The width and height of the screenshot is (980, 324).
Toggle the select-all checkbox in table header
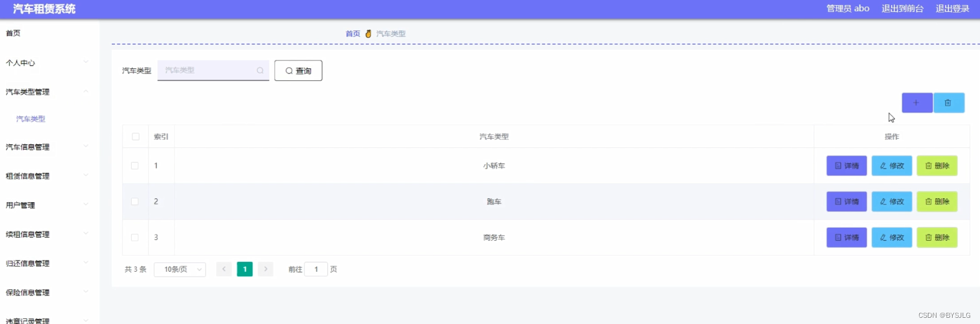point(135,137)
